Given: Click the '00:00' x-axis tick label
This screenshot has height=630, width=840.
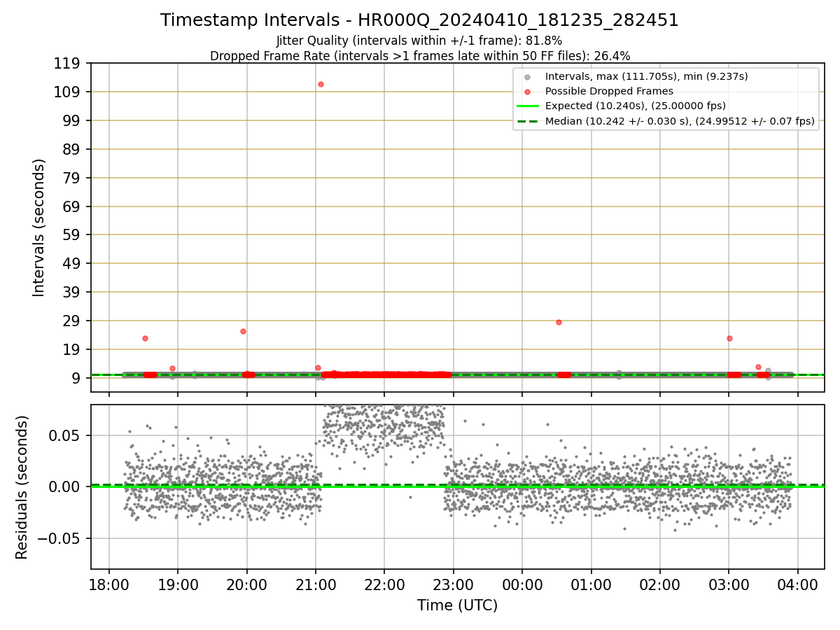Looking at the screenshot, I should 522,584.
